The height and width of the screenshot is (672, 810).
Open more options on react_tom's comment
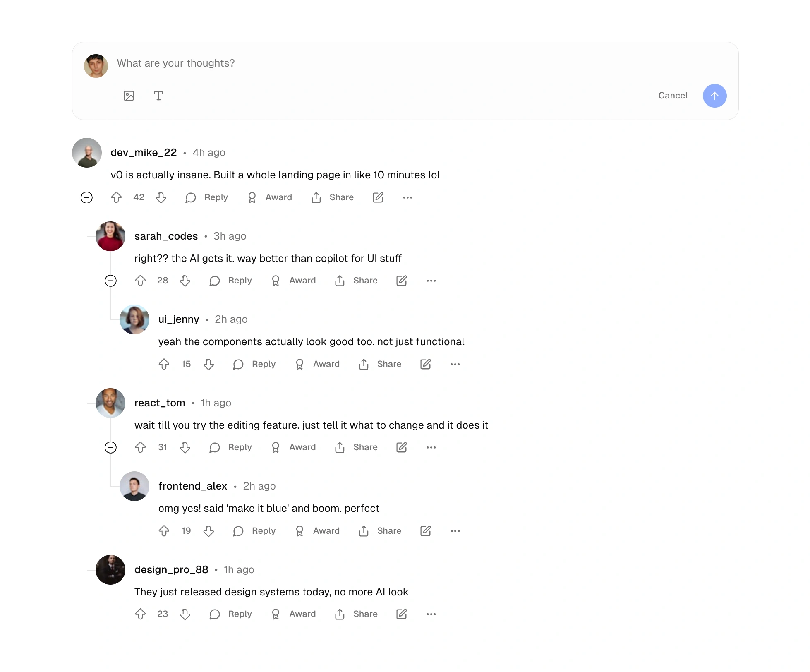(431, 447)
